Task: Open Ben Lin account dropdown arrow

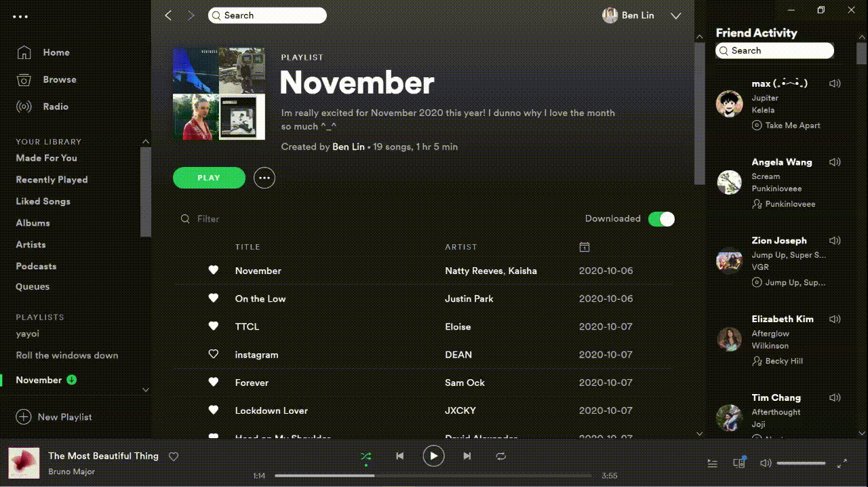Action: click(x=675, y=16)
